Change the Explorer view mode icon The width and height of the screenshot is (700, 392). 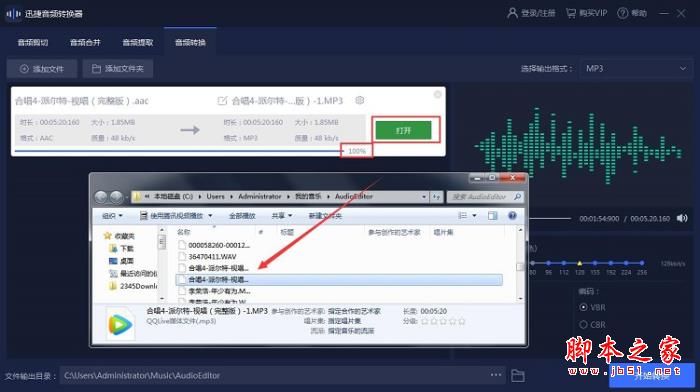click(462, 216)
